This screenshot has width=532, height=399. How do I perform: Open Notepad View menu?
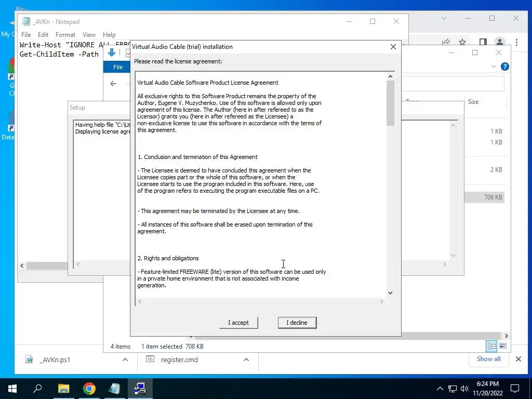pyautogui.click(x=89, y=35)
